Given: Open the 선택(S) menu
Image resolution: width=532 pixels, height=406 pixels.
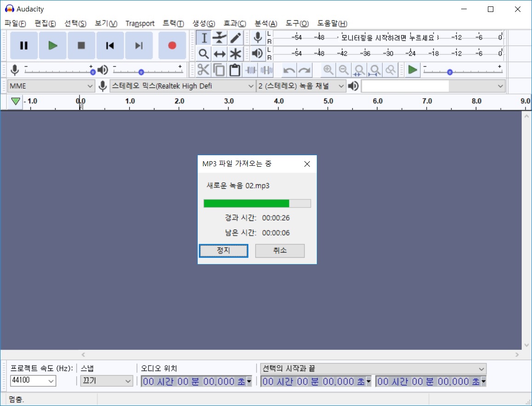Looking at the screenshot, I should [75, 23].
